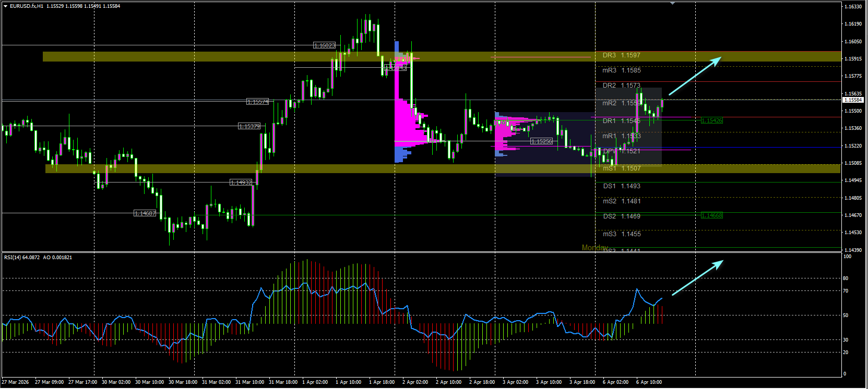Click the 27 Mar 2026 date label
Viewport: 868px width, 389px height.
click(16, 382)
